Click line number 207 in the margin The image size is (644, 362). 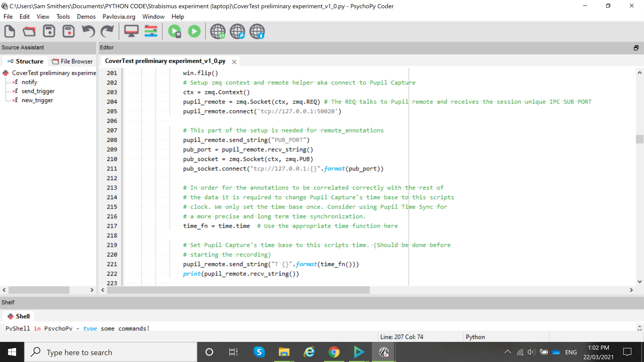[x=112, y=130]
